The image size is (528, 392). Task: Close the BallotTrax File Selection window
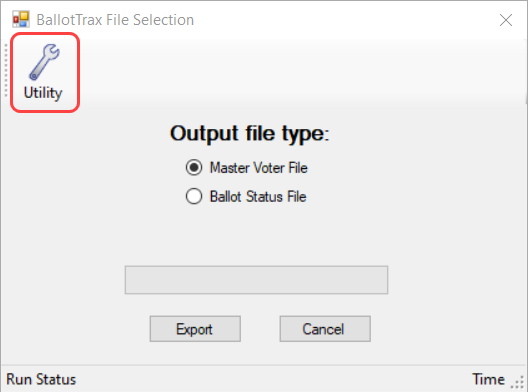coord(506,20)
